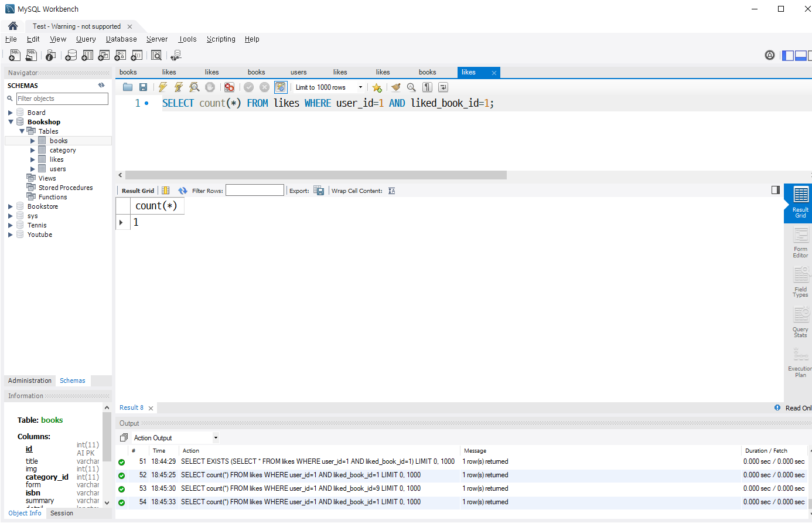The width and height of the screenshot is (812, 523).
Task: Reconnect to DBMS toolbar icon
Action: point(176,55)
